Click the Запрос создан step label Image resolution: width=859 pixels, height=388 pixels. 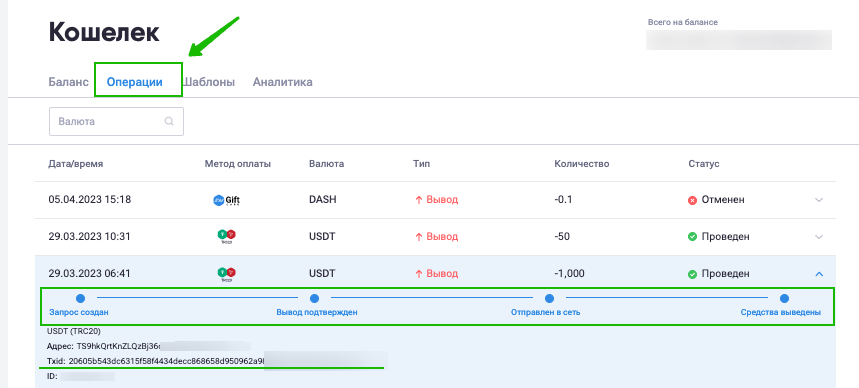[79, 313]
